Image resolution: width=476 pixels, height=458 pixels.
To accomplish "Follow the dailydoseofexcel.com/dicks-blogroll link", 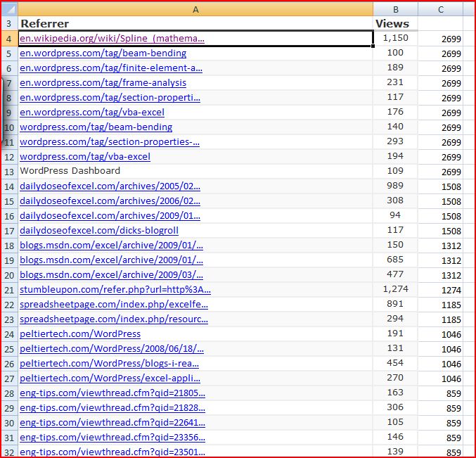I will pos(99,231).
